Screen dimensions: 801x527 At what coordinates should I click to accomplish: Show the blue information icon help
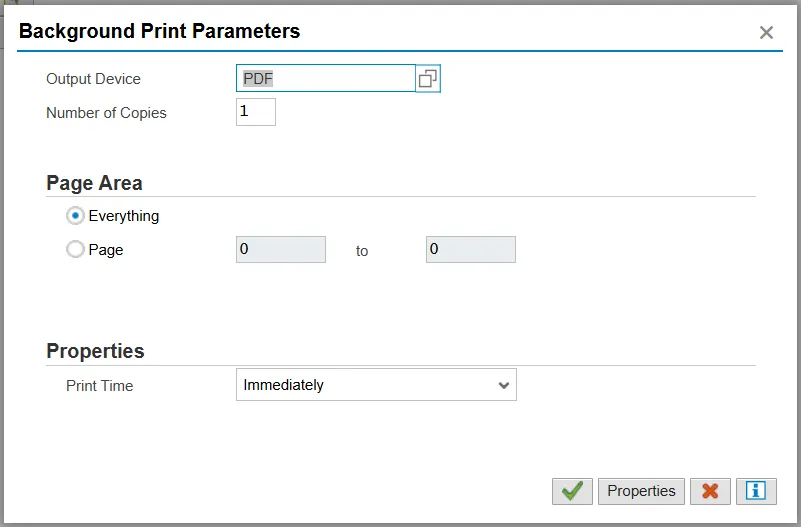click(756, 491)
